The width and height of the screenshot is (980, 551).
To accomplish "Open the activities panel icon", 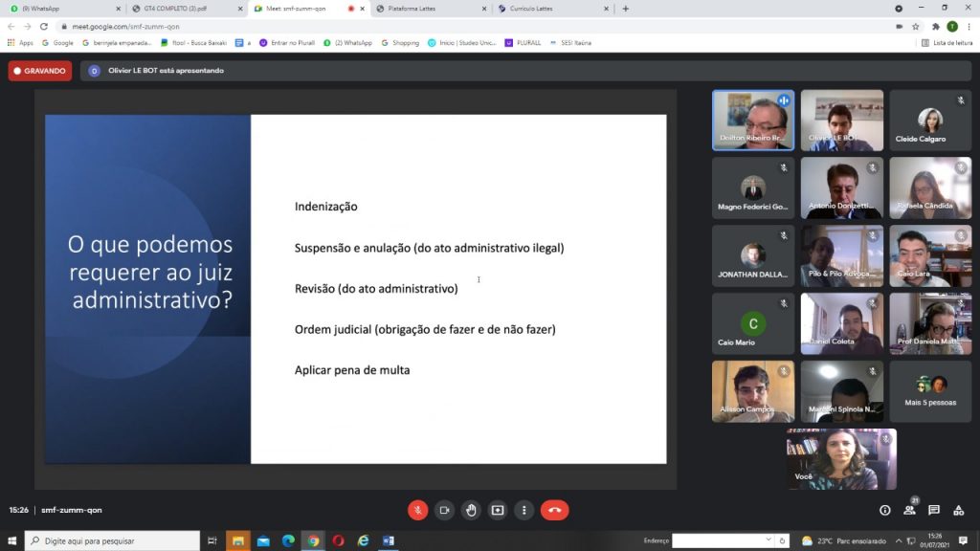I will tap(959, 510).
